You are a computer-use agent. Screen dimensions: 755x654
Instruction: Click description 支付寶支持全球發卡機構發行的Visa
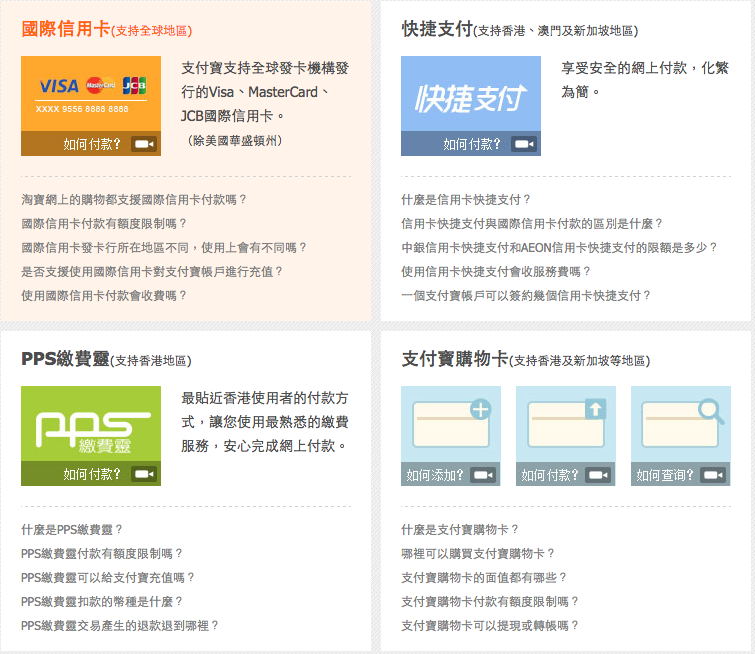pos(265,92)
